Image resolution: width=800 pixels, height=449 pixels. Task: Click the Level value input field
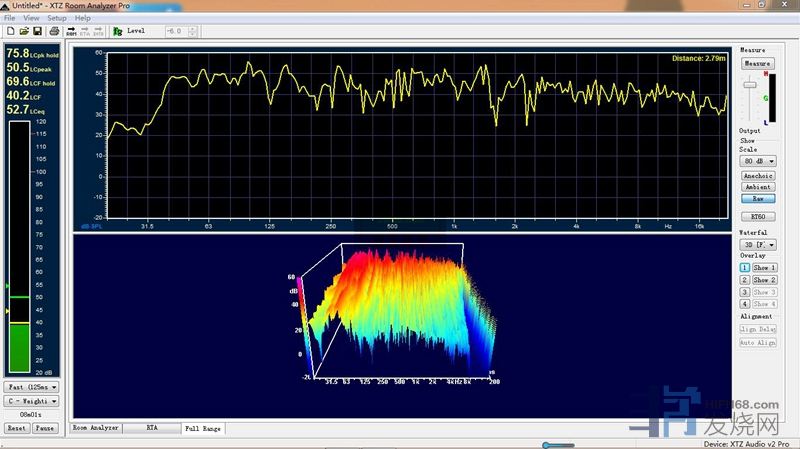[176, 31]
